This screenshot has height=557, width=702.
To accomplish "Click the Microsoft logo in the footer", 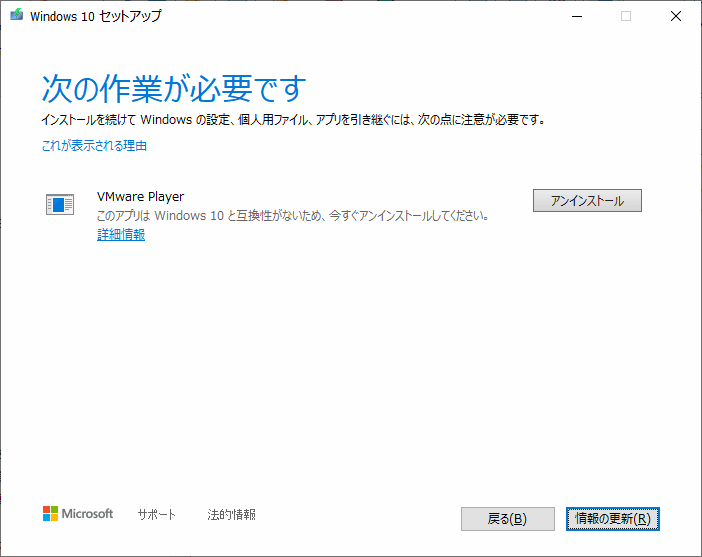I will click(x=78, y=514).
